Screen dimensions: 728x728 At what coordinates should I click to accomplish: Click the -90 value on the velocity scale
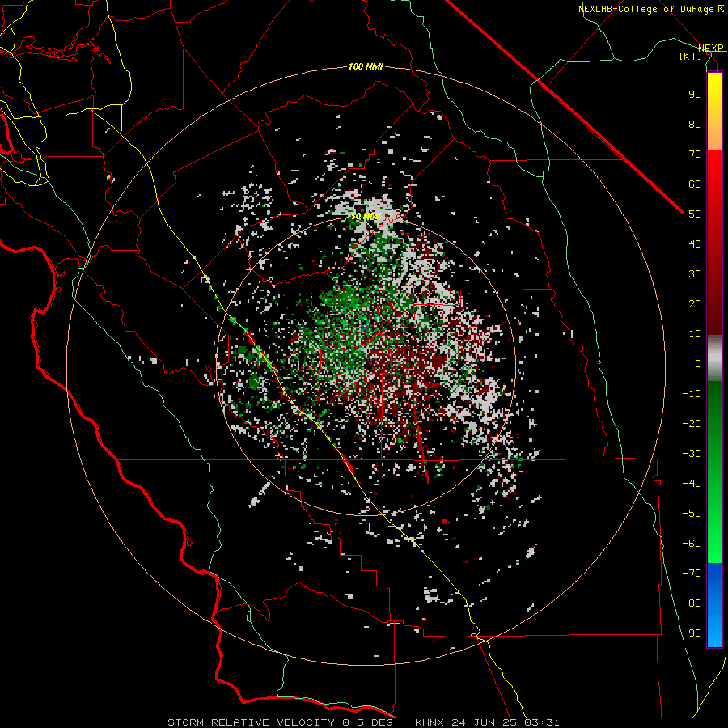692,633
